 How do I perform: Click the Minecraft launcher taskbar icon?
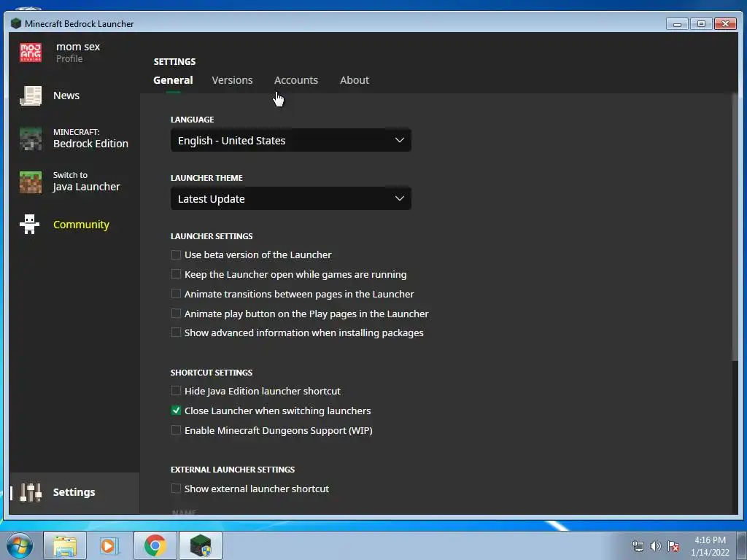201,545
